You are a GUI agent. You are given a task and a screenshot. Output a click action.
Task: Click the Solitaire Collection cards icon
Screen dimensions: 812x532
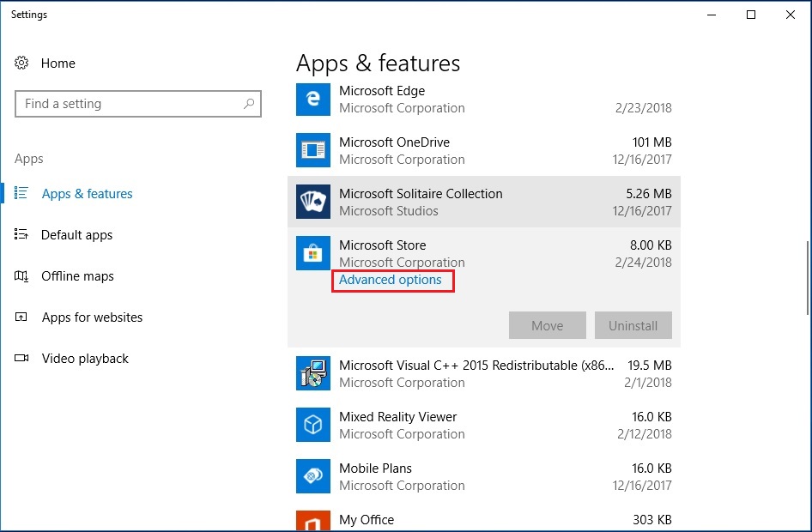click(312, 202)
